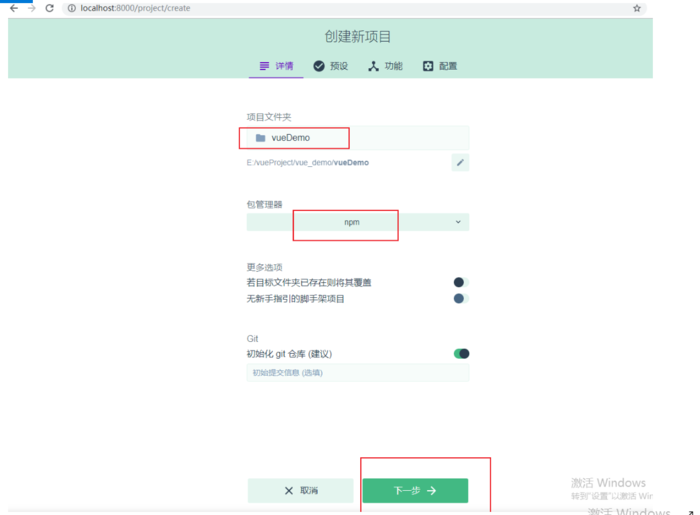Disable the 初始化 git 仓库 switch

(x=461, y=353)
